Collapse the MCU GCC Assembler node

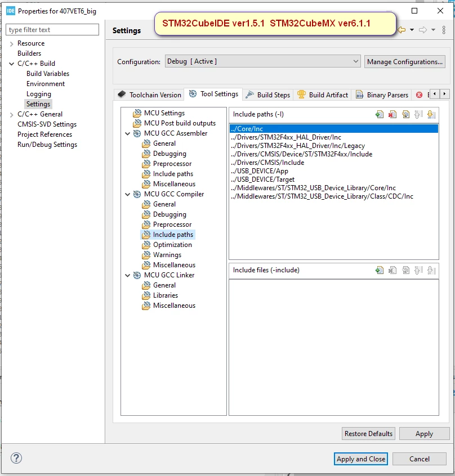[x=128, y=133]
